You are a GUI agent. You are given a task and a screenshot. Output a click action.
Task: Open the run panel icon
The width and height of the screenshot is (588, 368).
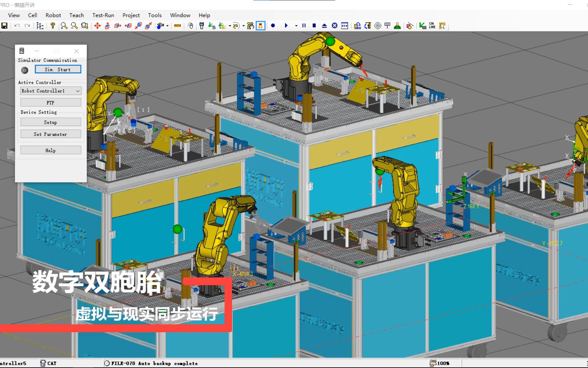(x=345, y=26)
